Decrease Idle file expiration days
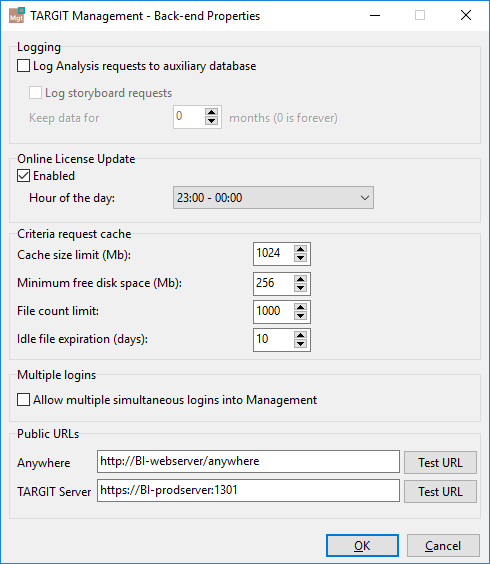The height and width of the screenshot is (564, 490). tap(300, 344)
